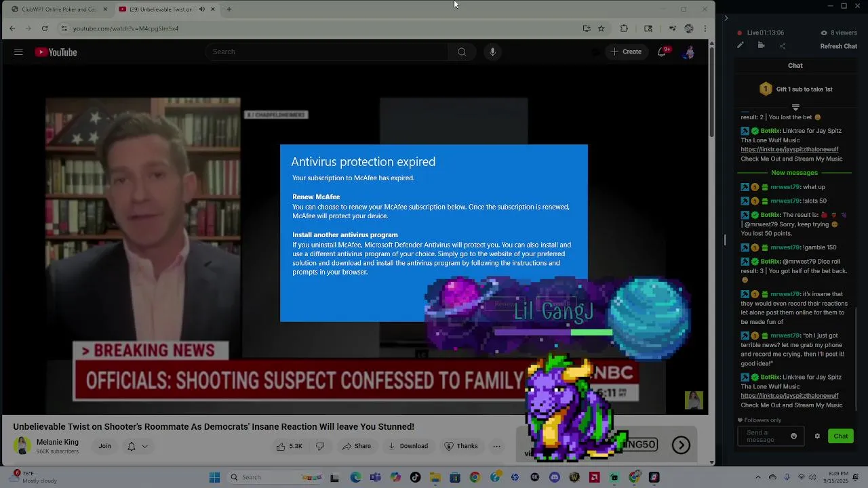Screen dimensions: 868x488
Task: Open File Explorer from taskbar
Action: [435, 477]
